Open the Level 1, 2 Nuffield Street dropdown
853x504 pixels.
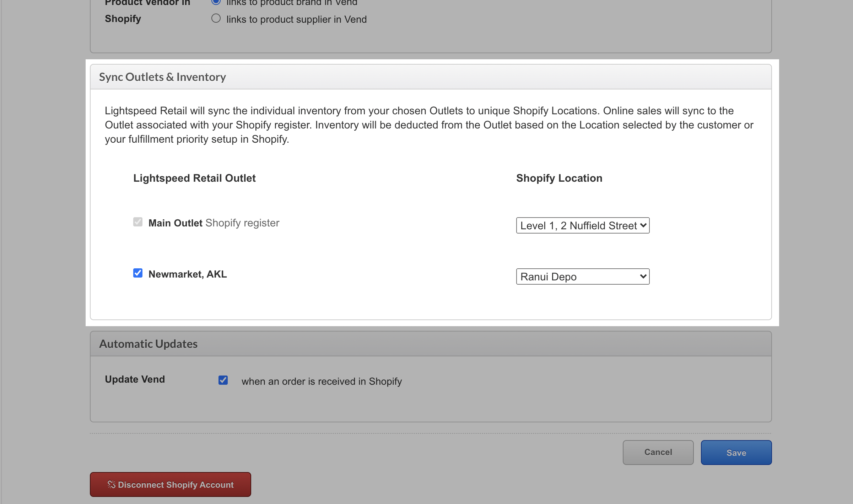[x=583, y=225]
